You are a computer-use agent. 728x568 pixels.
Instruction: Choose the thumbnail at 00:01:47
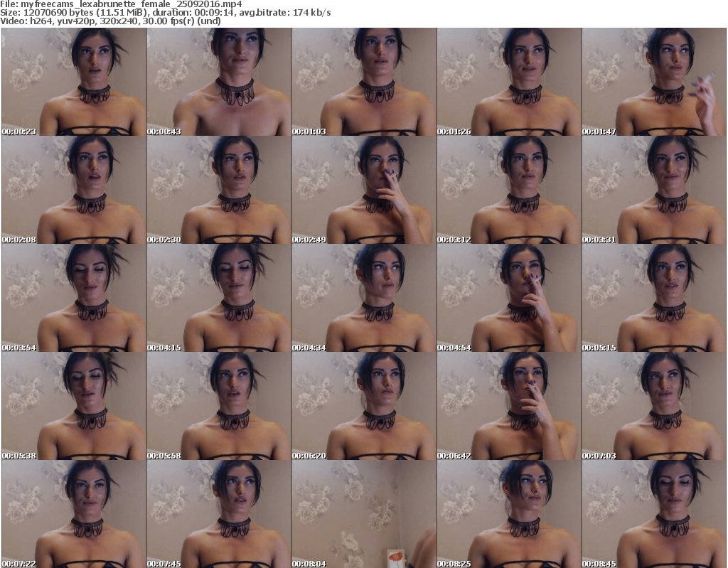[654, 82]
